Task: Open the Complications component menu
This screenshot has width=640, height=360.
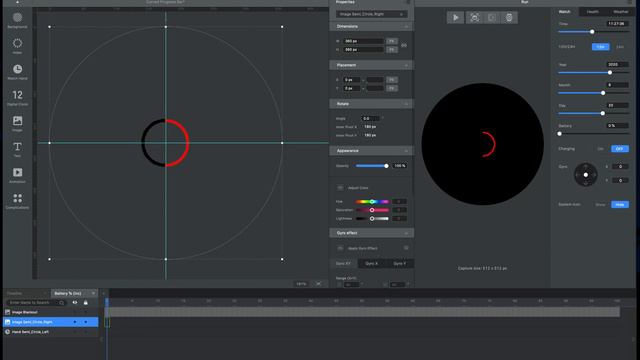Action: (x=17, y=201)
